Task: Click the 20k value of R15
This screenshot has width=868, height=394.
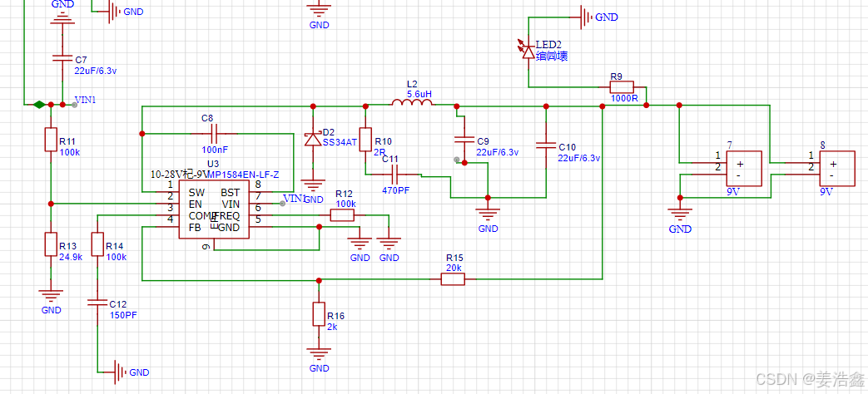Action: coord(454,268)
